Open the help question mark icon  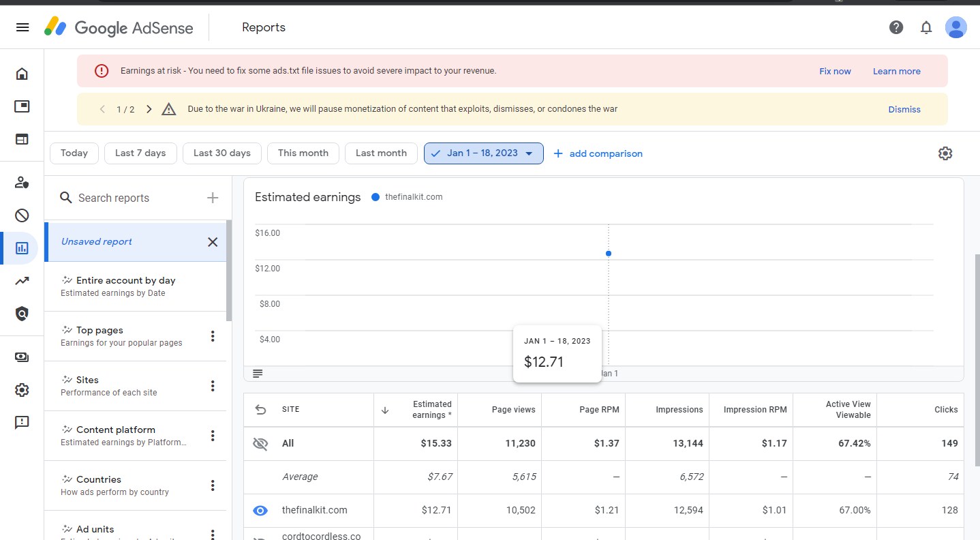pos(896,27)
